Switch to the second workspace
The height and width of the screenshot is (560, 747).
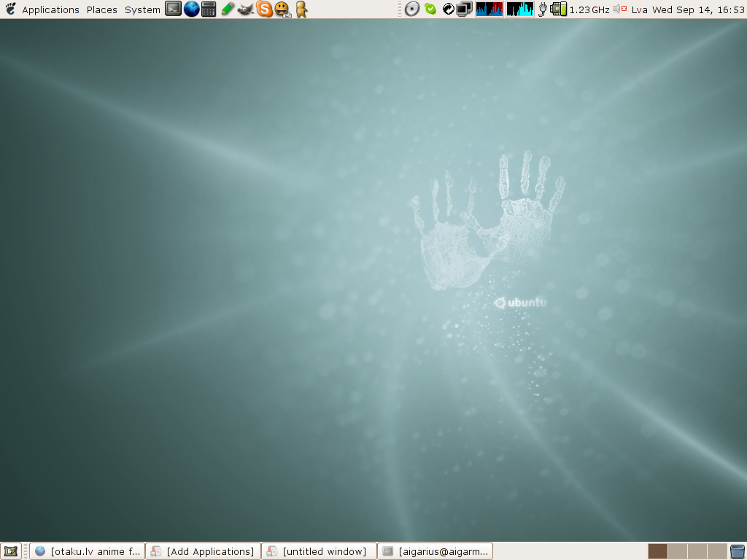(678, 551)
